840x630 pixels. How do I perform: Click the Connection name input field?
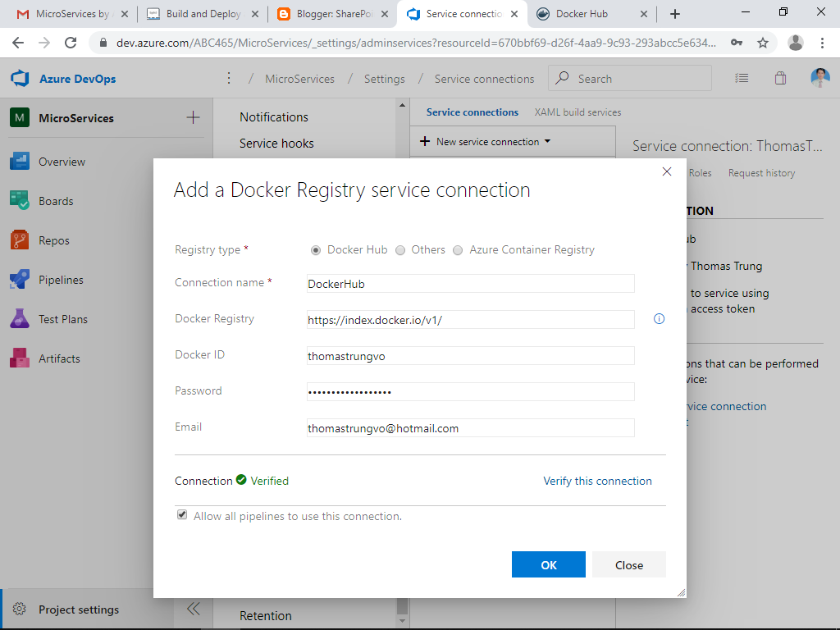(x=470, y=284)
